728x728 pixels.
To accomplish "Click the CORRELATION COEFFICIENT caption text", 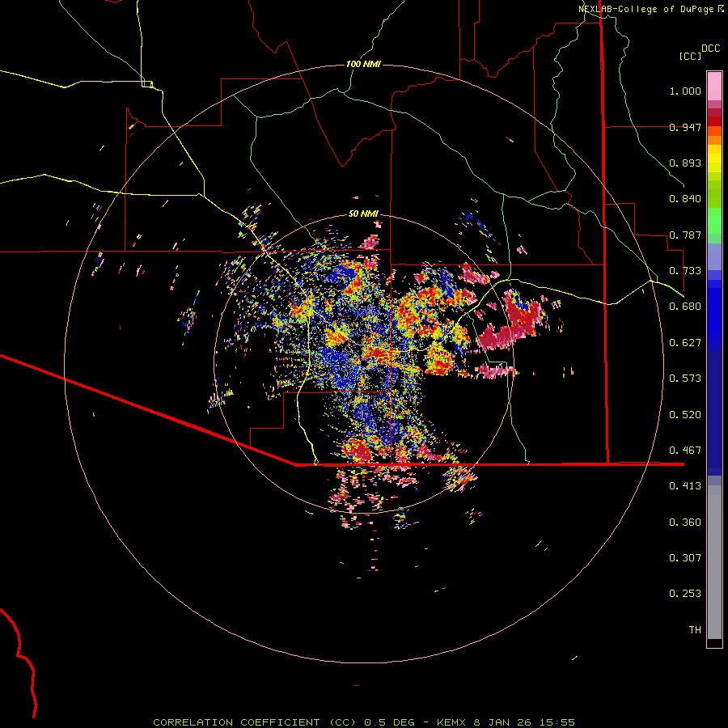I will pyautogui.click(x=236, y=722).
